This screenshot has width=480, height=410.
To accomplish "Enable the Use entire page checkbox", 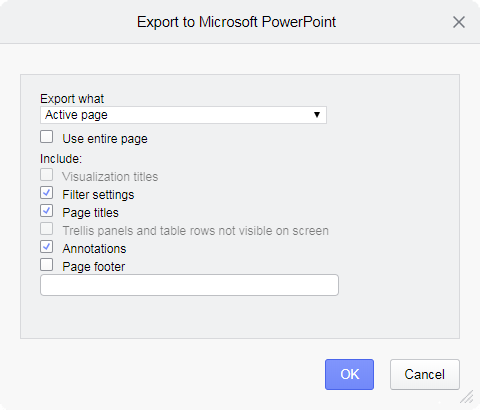I will pyautogui.click(x=47, y=137).
